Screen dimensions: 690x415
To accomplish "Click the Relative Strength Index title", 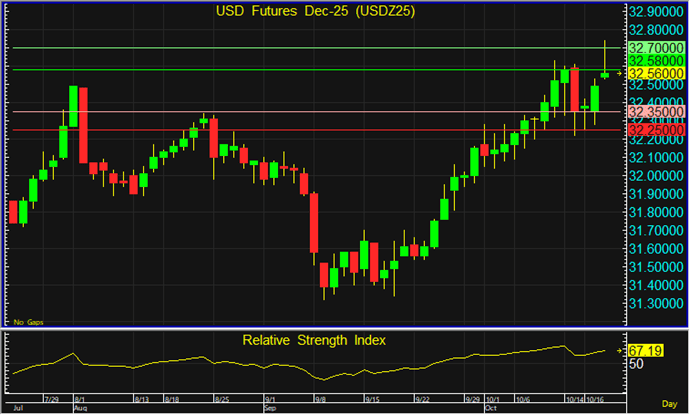I will 314,340.
